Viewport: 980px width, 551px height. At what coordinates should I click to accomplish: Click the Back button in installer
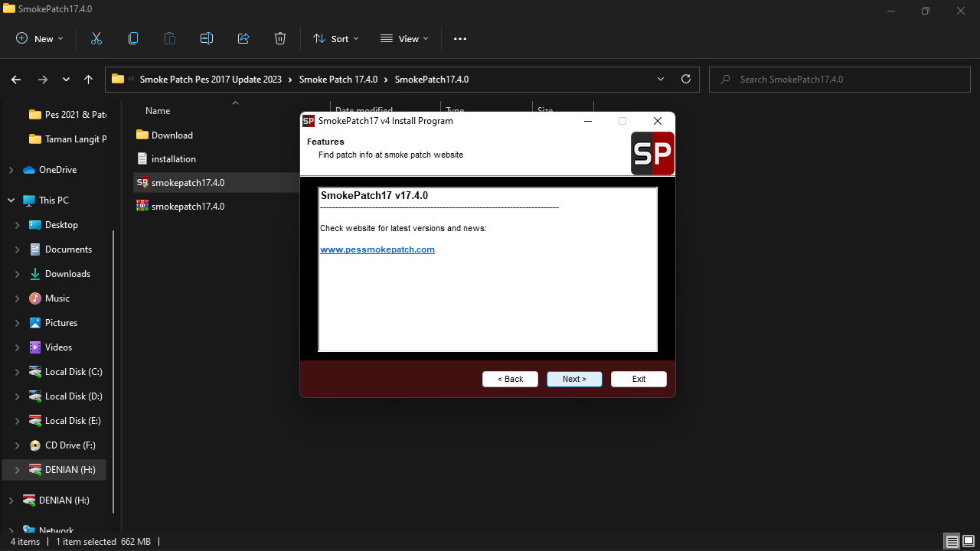click(510, 379)
